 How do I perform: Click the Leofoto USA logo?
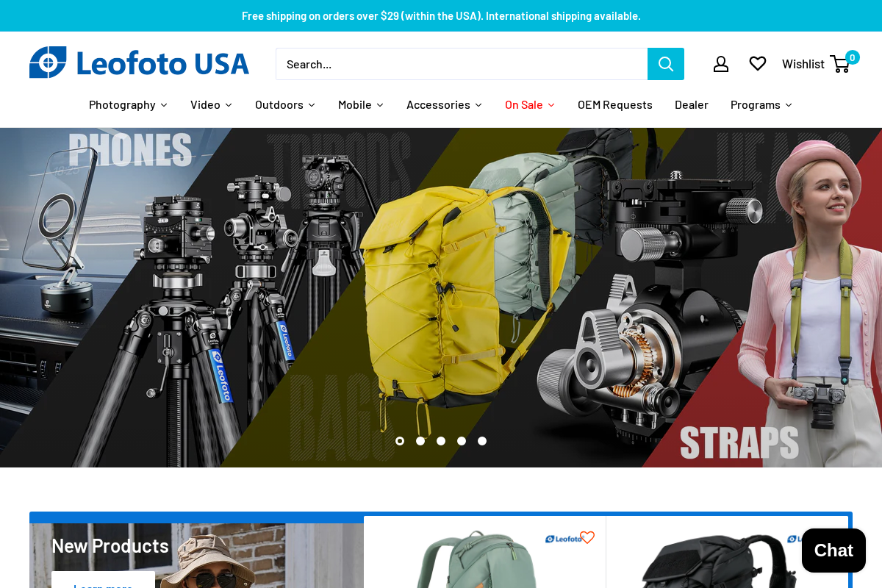(x=139, y=62)
